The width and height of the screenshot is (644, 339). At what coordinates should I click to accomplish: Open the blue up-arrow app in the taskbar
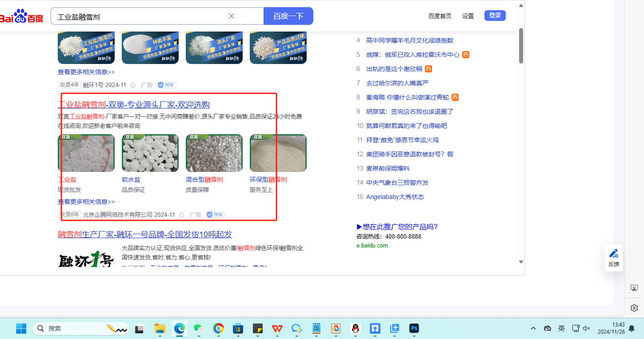click(x=375, y=328)
